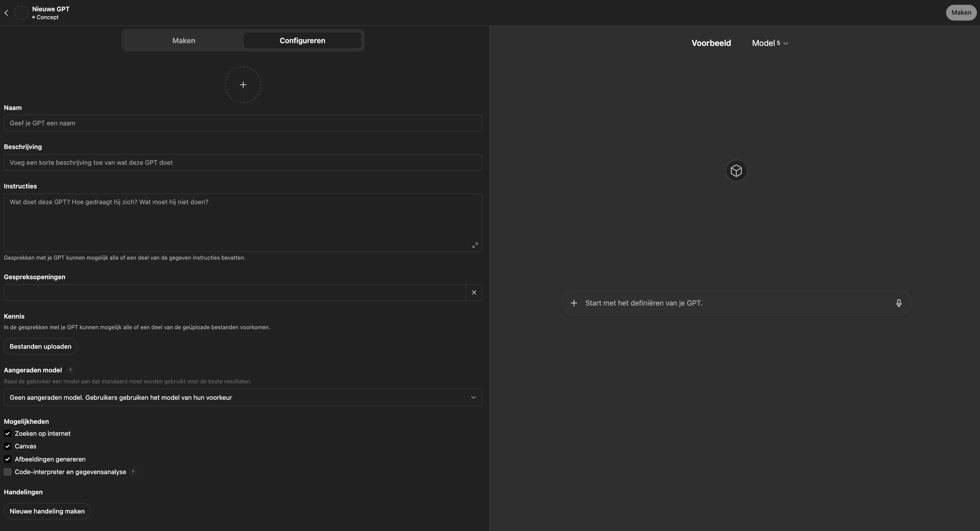This screenshot has height=531, width=980.
Task: Click the microphone icon in preview chat
Action: (898, 303)
